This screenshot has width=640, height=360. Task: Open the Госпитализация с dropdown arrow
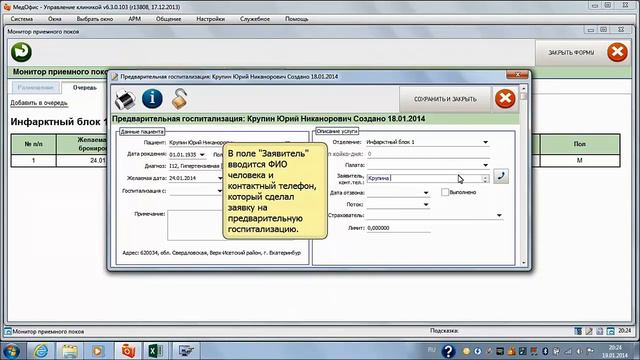click(x=220, y=191)
